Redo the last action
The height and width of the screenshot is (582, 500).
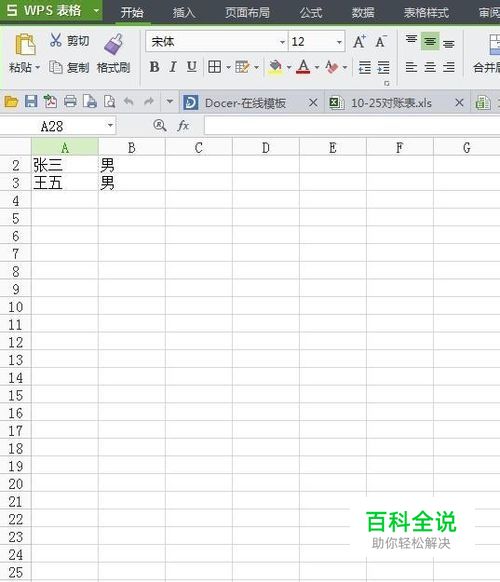149,101
